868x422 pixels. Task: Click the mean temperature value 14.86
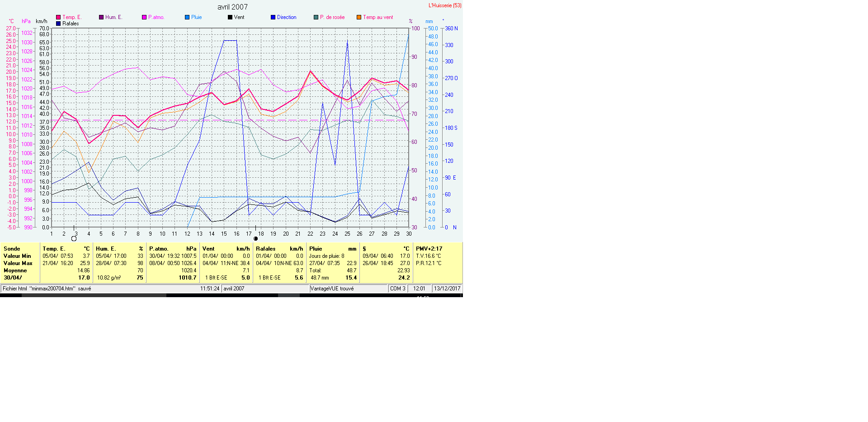84,270
